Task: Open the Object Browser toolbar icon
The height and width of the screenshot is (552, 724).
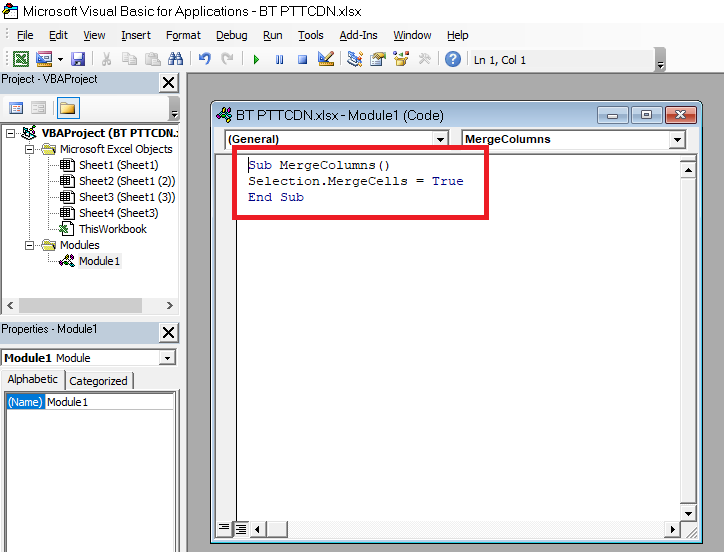Action: (401, 59)
